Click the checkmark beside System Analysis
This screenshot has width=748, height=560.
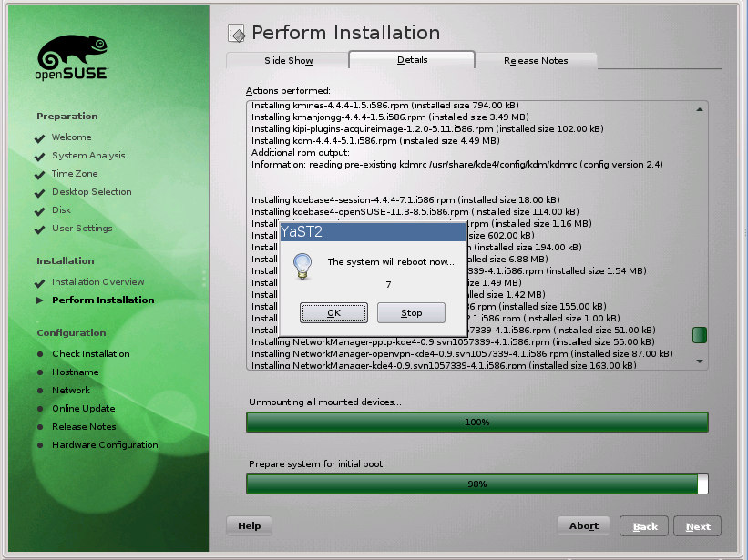pyautogui.click(x=39, y=157)
